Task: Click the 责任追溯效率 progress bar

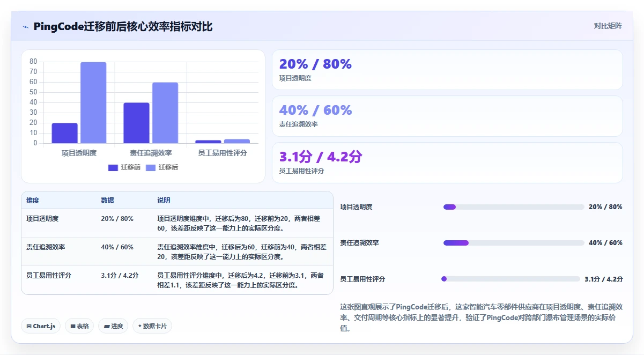Action: (514, 243)
